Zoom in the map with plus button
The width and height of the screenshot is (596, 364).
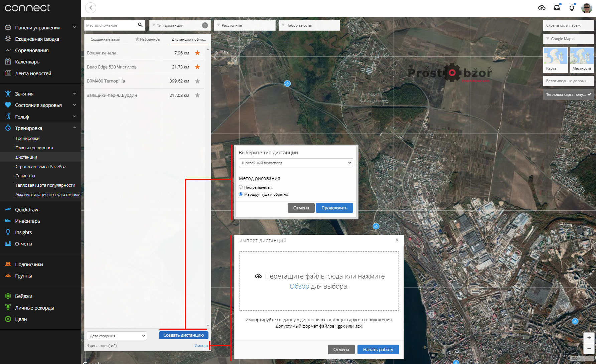[589, 338]
